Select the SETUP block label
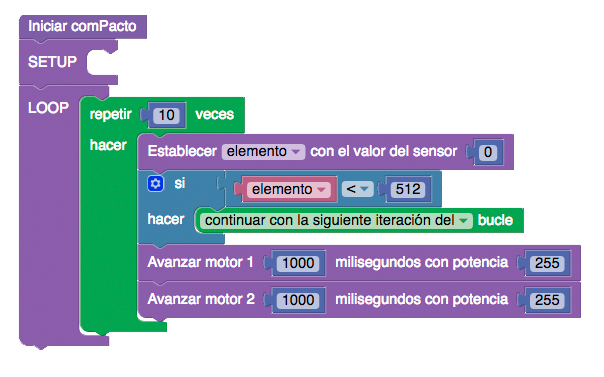The width and height of the screenshot is (604, 377). 52,62
